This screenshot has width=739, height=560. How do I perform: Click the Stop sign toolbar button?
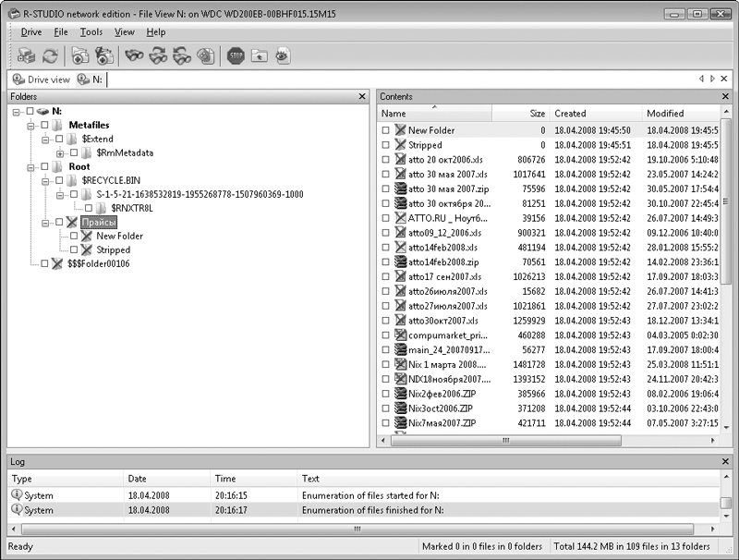236,56
